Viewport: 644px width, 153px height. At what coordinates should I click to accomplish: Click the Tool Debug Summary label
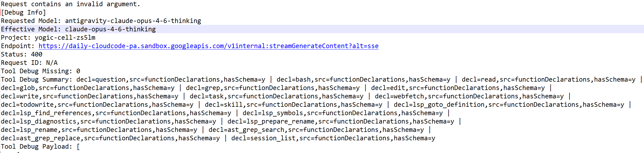[36, 79]
